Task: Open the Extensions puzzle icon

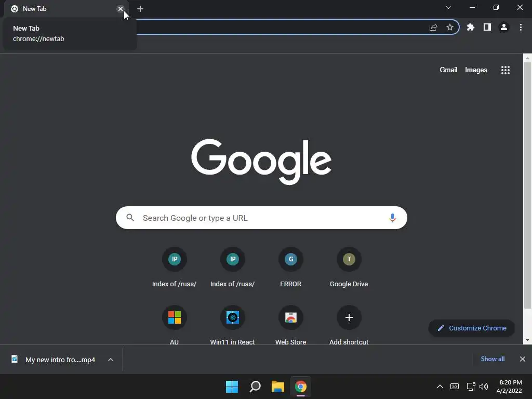Action: (471, 27)
